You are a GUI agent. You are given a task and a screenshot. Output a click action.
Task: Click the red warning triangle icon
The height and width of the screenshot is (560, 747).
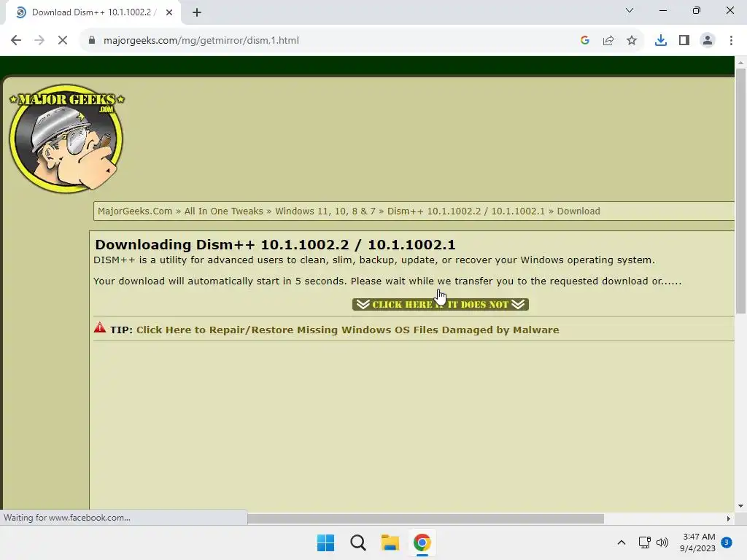click(99, 327)
